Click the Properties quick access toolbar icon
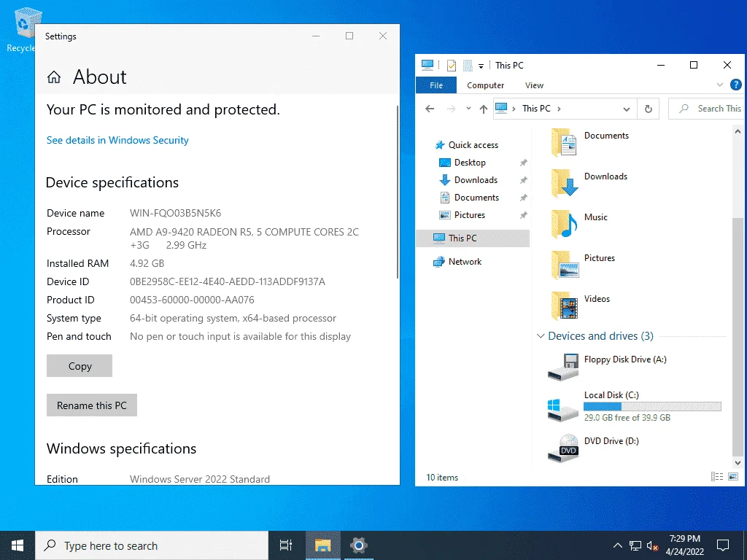This screenshot has width=747, height=560. tap(451, 65)
